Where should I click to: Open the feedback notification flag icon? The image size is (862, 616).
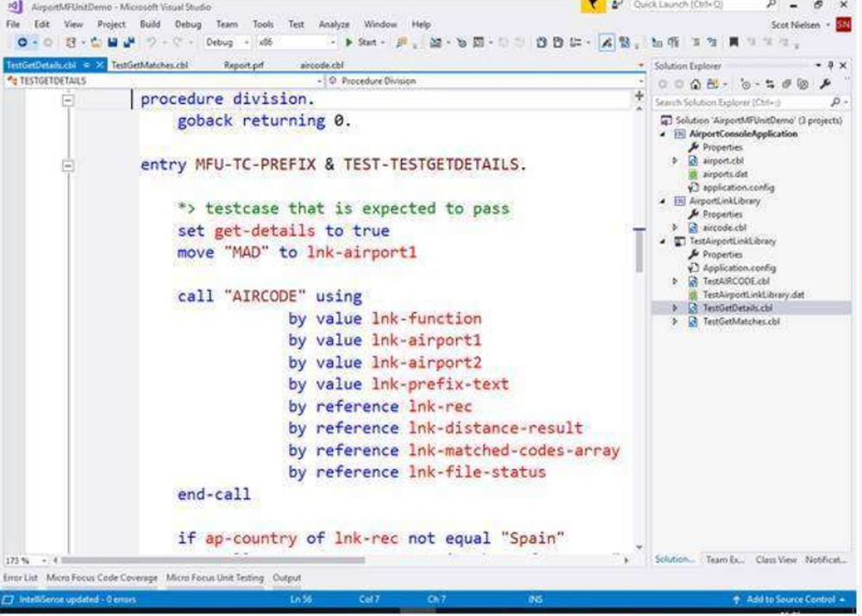click(593, 5)
